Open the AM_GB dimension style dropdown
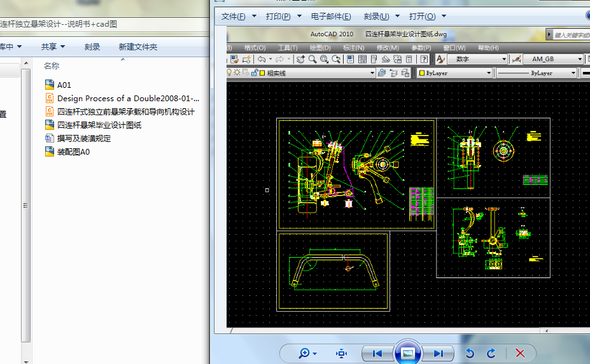This screenshot has width=590, height=364. pos(580,59)
